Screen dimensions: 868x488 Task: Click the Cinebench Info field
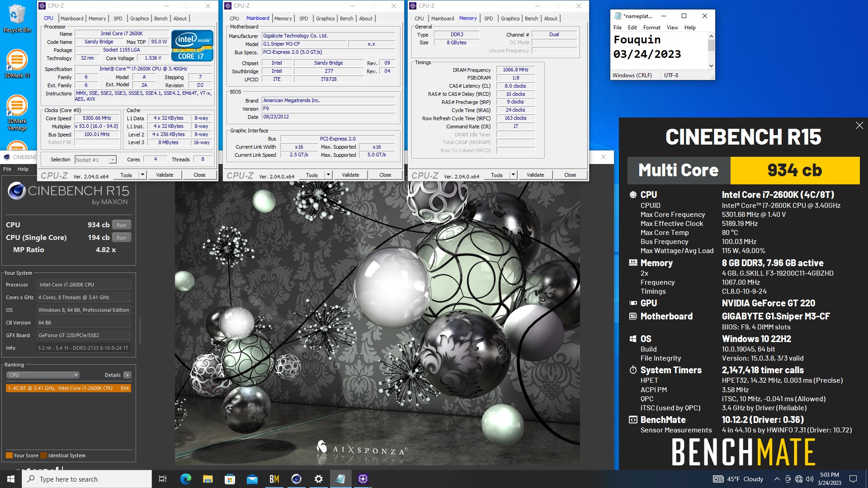tap(83, 348)
